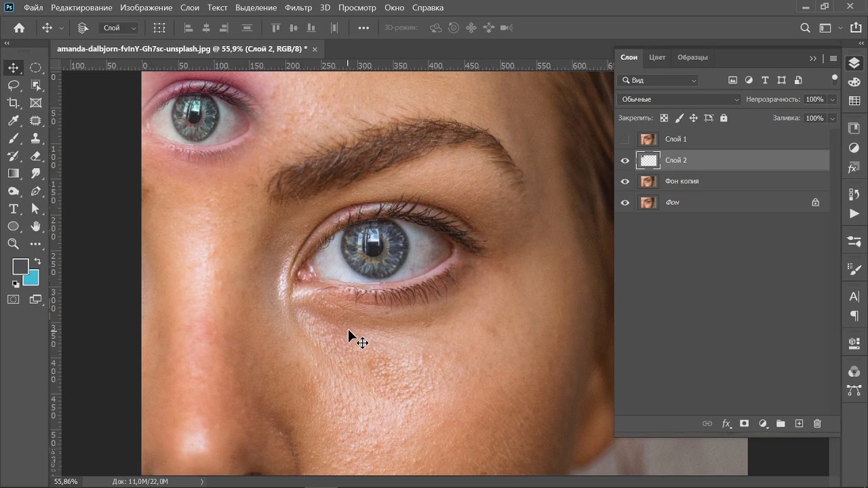The image size is (868, 488).
Task: Open the Выделение menu
Action: click(256, 7)
